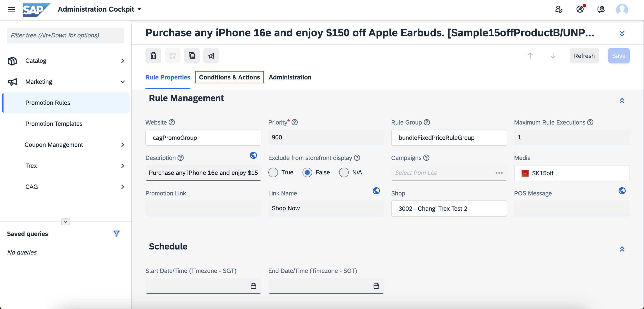The width and height of the screenshot is (644, 309).
Task: Delete the promotion rule with trash icon
Action: pyautogui.click(x=153, y=55)
